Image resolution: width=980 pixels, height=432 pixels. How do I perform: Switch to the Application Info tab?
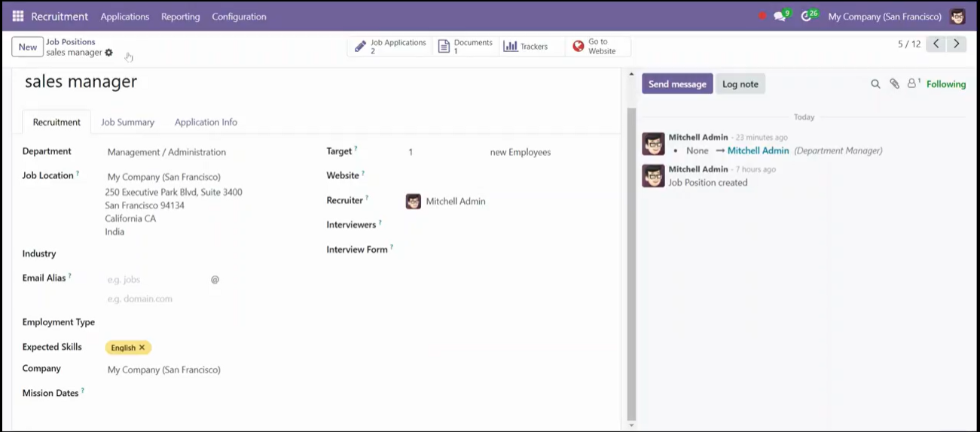(x=206, y=122)
